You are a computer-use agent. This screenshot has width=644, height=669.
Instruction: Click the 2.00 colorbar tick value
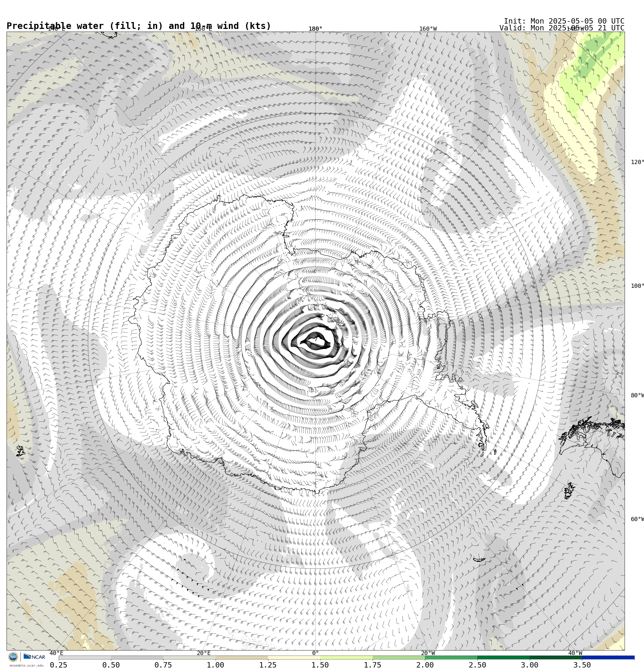click(x=425, y=665)
